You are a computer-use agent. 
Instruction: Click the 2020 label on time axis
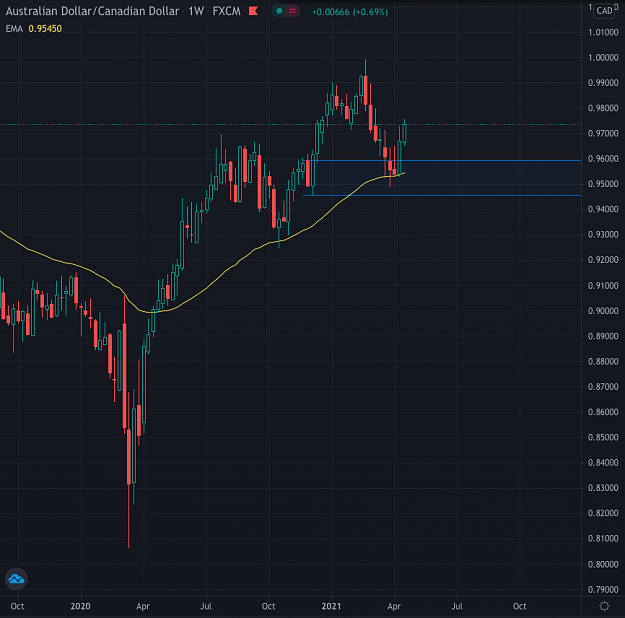coord(81,606)
